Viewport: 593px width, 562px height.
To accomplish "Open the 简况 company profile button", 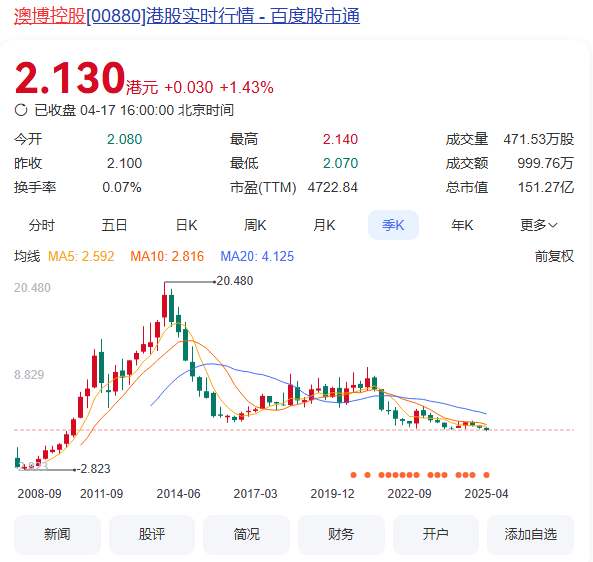I will click(247, 534).
